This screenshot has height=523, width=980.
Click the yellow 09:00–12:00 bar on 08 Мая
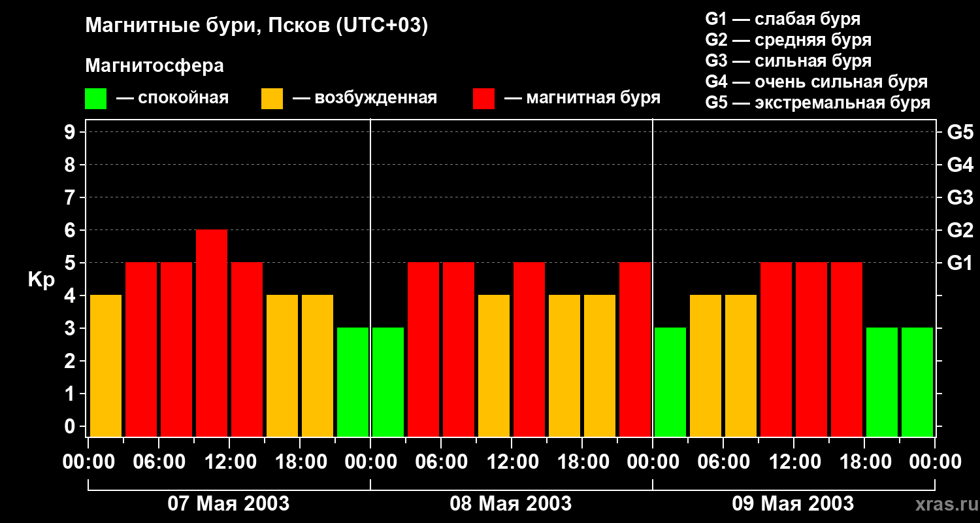[494, 365]
